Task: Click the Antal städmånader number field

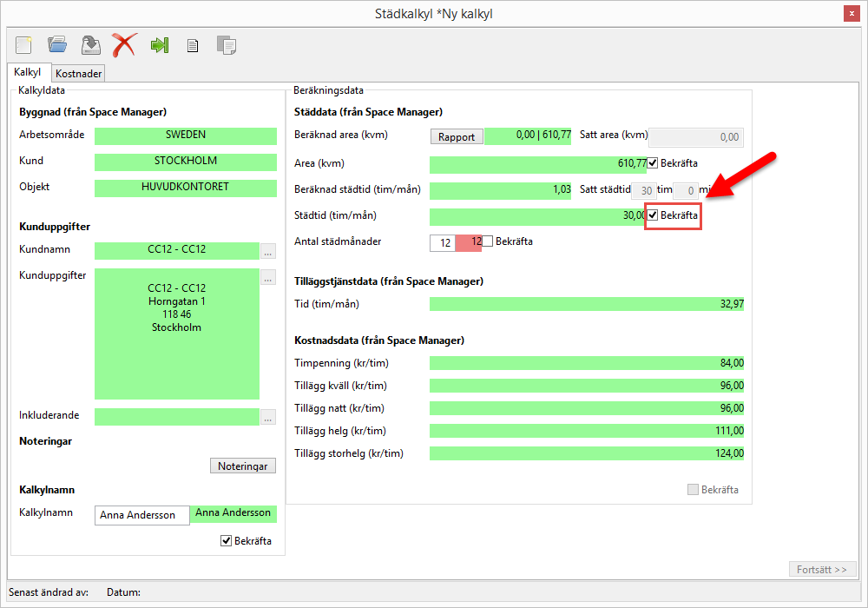Action: [x=443, y=243]
